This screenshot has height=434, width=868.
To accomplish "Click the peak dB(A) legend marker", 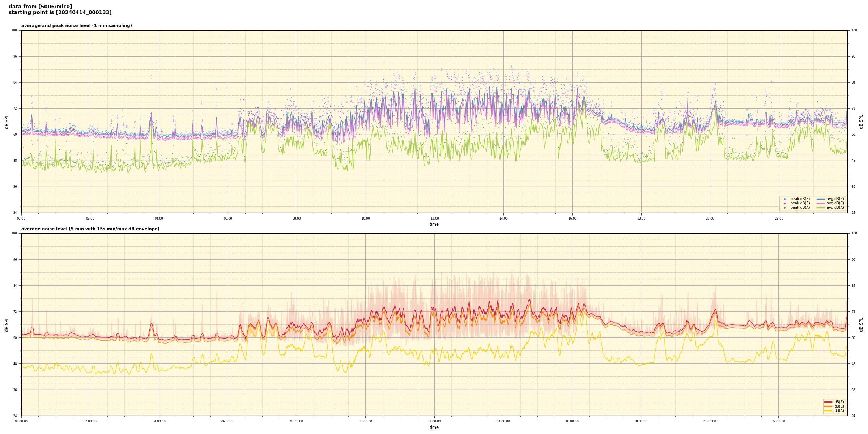I will coord(784,208).
